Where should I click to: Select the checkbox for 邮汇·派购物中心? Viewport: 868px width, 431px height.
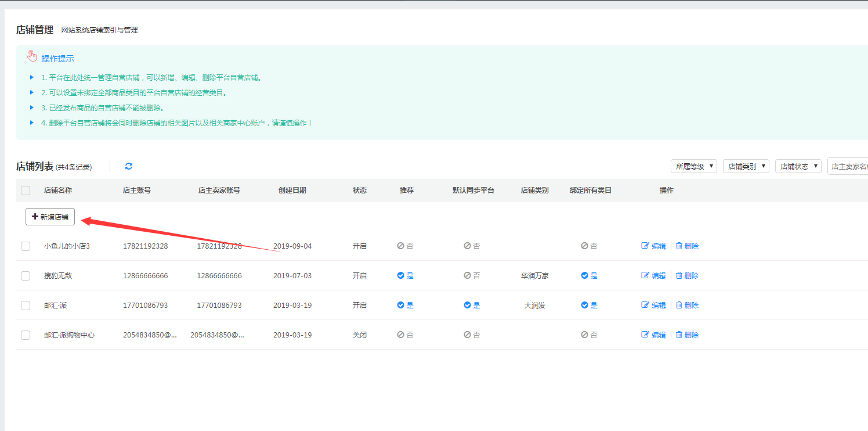26,335
